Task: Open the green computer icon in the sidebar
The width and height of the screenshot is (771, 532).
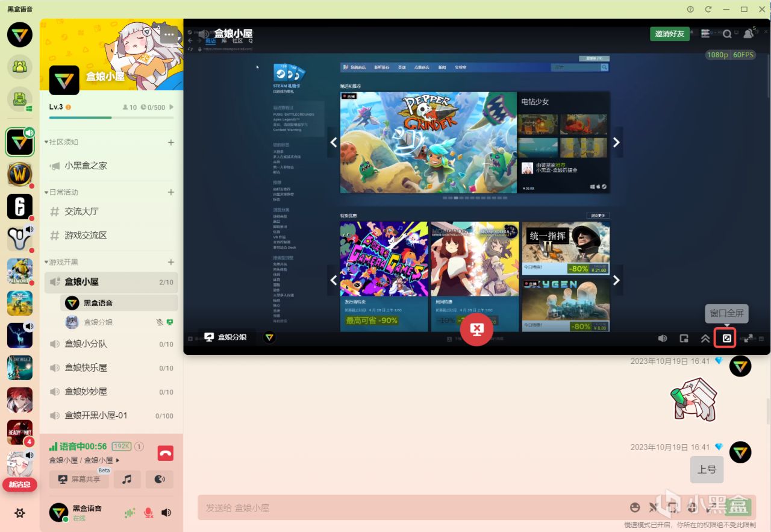Action: coord(20,99)
